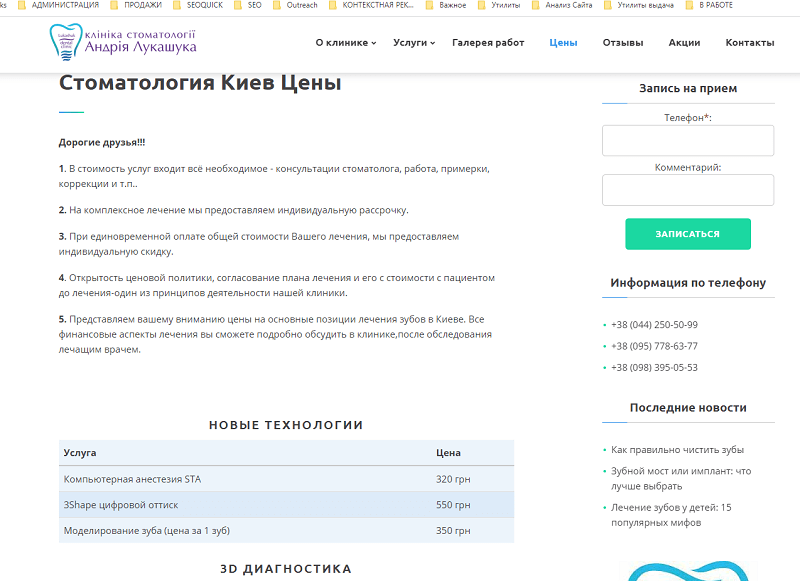800x581 pixels.
Task: Click into the Телефон input field
Action: click(x=687, y=141)
